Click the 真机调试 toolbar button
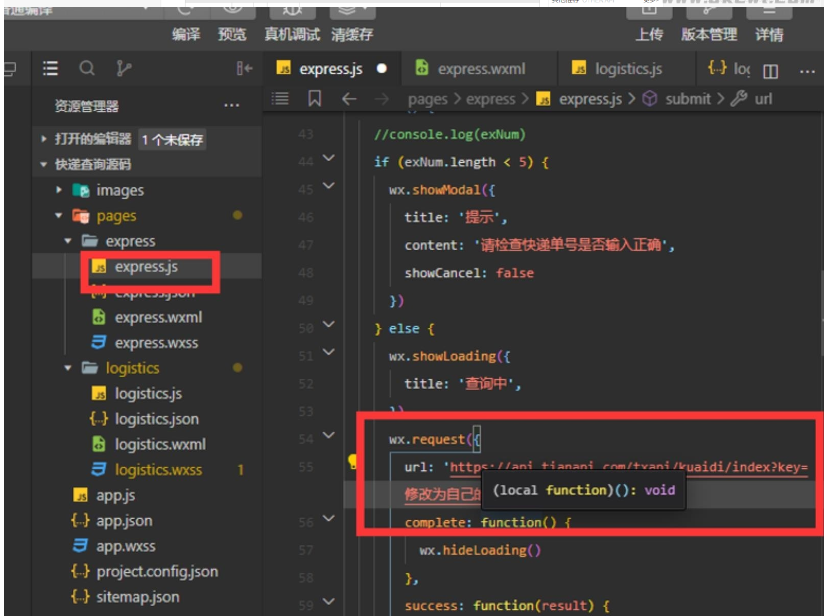This screenshot has width=826, height=616. (292, 35)
